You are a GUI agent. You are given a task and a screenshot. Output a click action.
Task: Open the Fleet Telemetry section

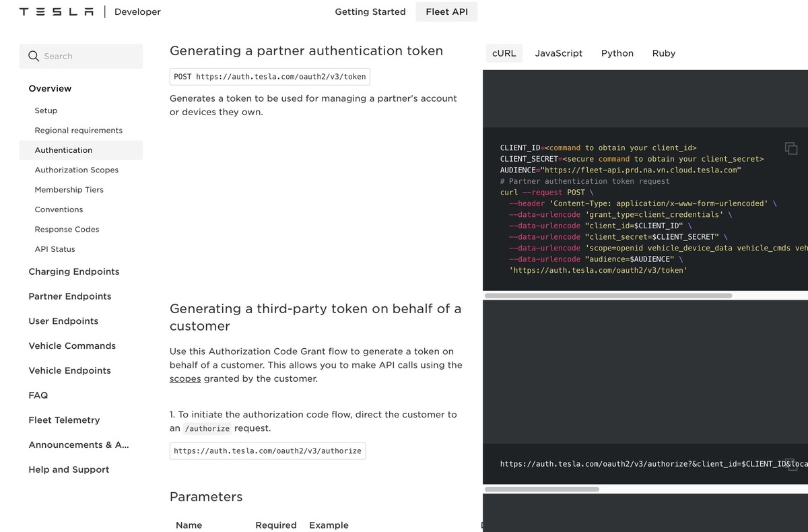(x=64, y=420)
